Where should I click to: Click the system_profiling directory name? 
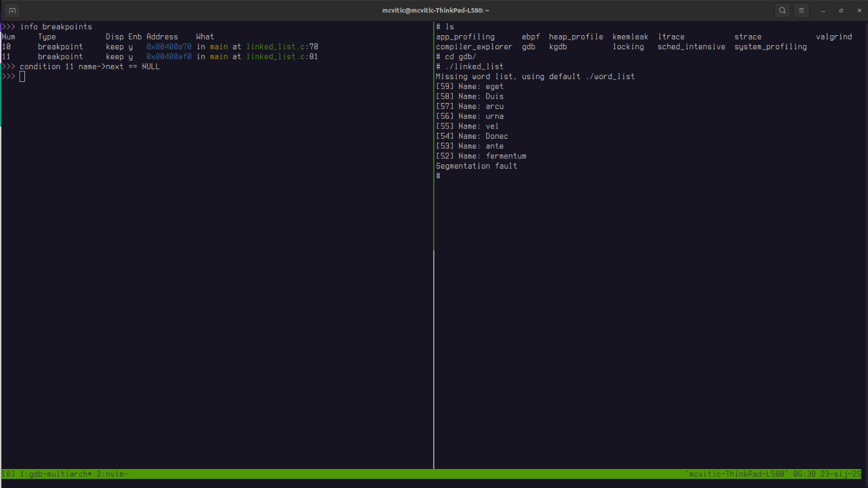770,47
